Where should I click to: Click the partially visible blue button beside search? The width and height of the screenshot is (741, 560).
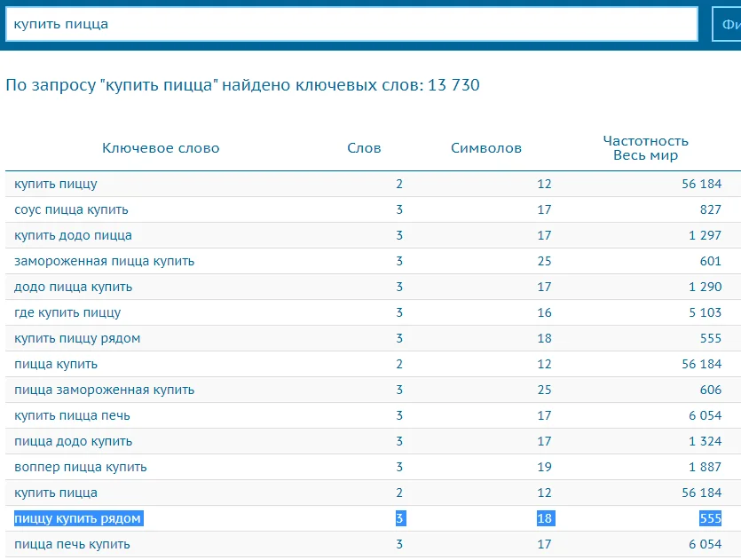pyautogui.click(x=727, y=24)
